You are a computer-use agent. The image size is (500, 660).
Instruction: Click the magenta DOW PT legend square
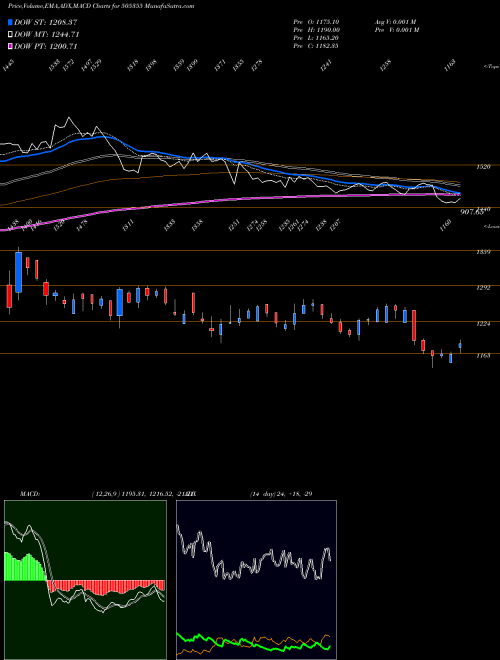click(x=10, y=46)
